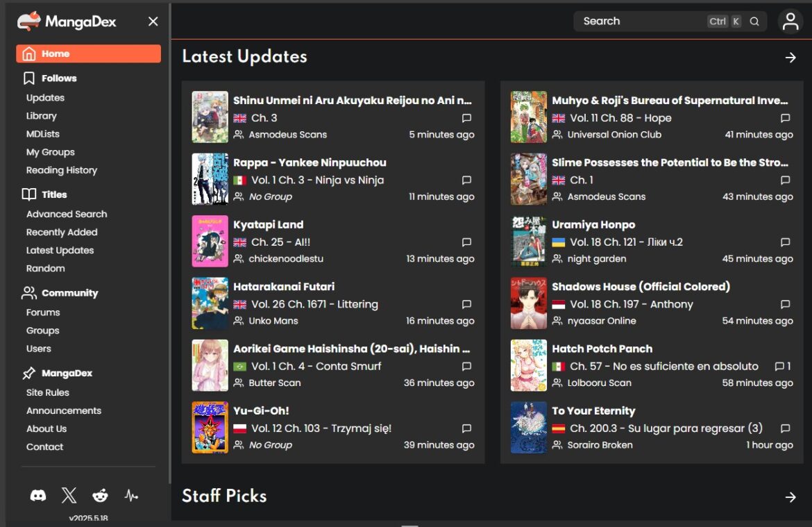The image size is (812, 527).
Task: Open Latest Updates sidebar link
Action: pyautogui.click(x=60, y=250)
